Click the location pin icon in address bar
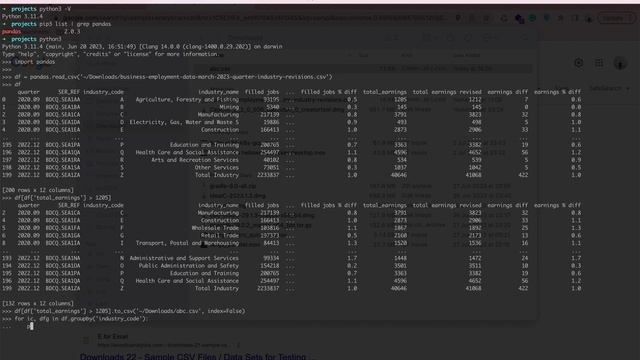This screenshot has height=360, width=640. coord(458,18)
